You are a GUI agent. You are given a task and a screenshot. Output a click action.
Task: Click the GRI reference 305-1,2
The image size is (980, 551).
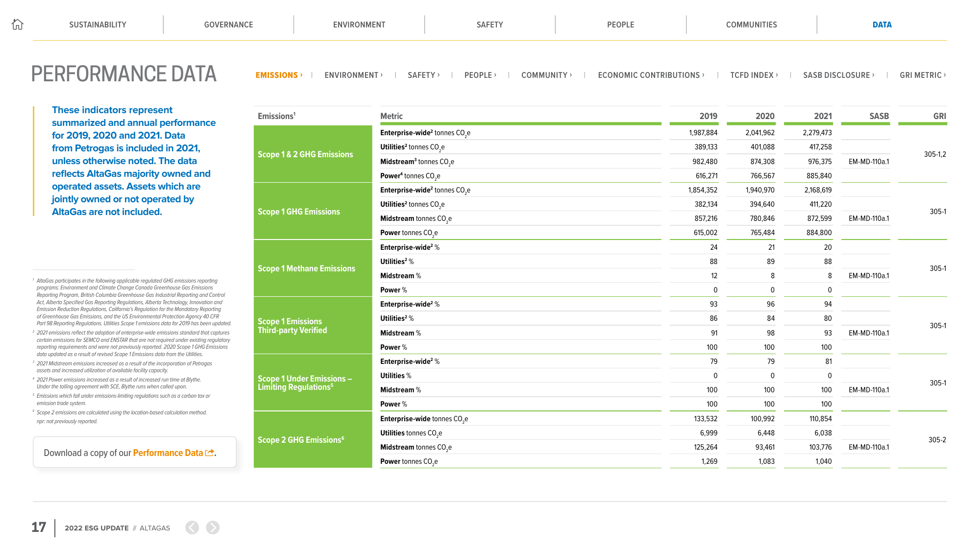click(x=935, y=154)
